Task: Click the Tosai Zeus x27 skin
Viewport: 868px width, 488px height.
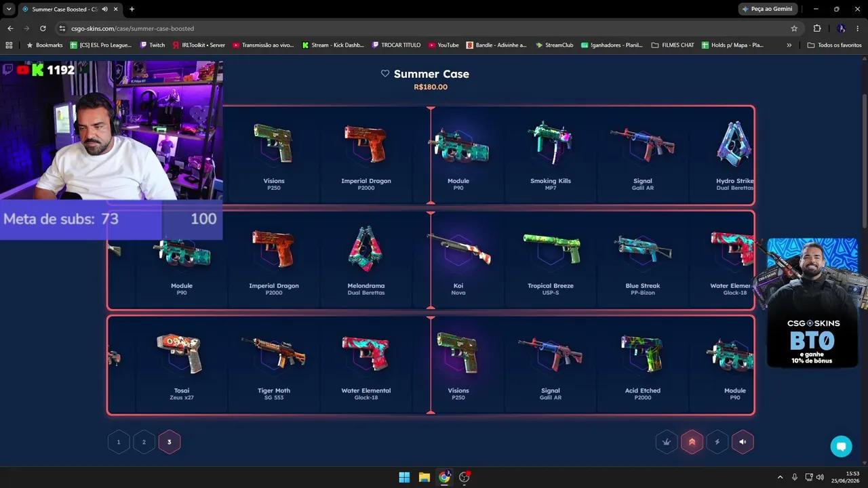Action: pos(182,365)
